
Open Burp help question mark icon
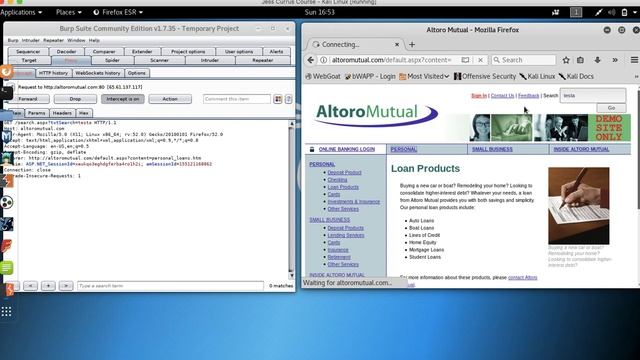point(289,99)
